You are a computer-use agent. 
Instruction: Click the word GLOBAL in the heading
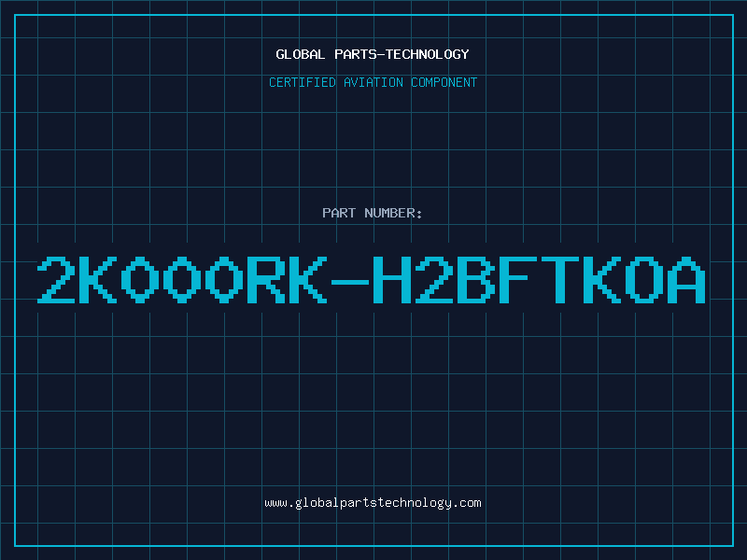[x=300, y=54]
